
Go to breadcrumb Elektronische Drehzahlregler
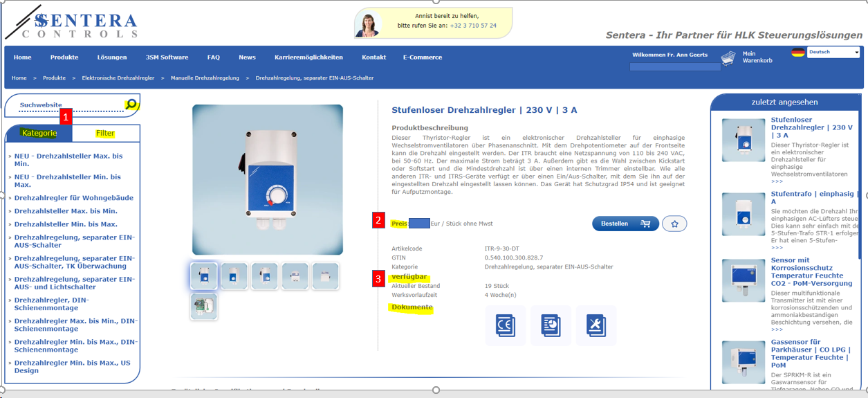[x=118, y=78]
